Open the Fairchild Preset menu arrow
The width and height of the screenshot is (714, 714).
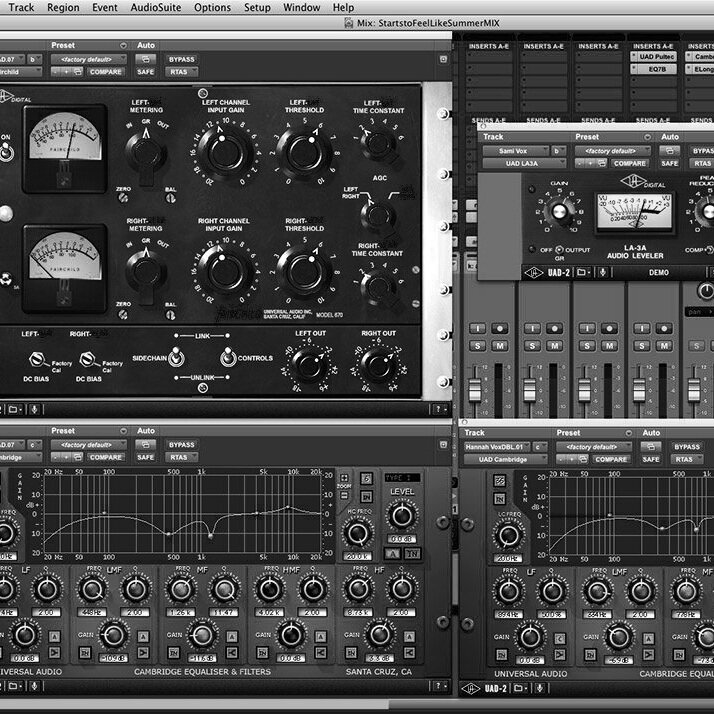[123, 46]
